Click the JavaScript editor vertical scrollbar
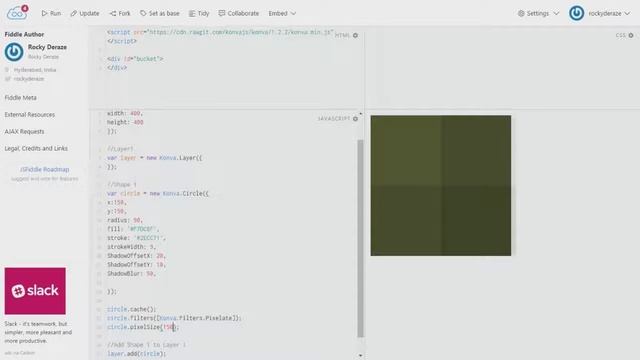The height and width of the screenshot is (360, 640). [x=360, y=238]
